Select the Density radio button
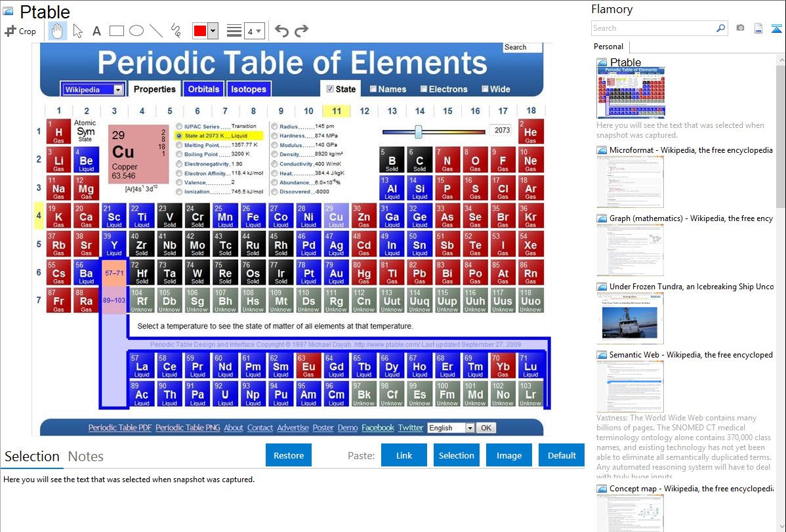The image size is (786, 532). click(274, 154)
